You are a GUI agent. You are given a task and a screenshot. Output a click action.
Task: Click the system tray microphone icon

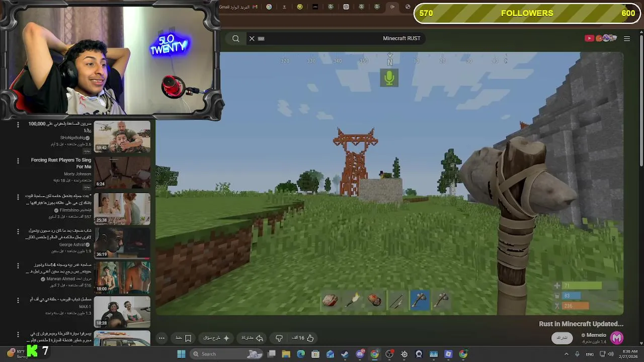point(577,354)
